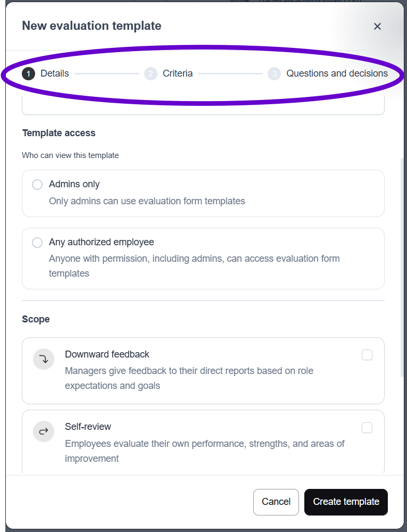407x532 pixels.
Task: Click the step 1 Details number icon
Action: pyautogui.click(x=29, y=73)
